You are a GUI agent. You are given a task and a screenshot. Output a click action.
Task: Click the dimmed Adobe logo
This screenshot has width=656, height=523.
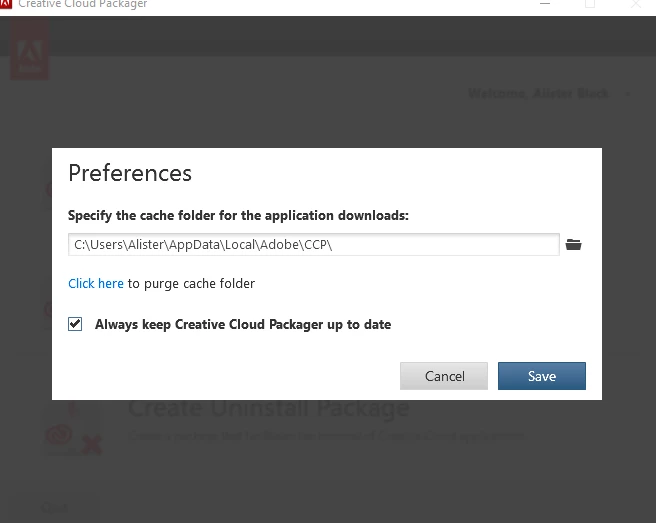tap(29, 49)
